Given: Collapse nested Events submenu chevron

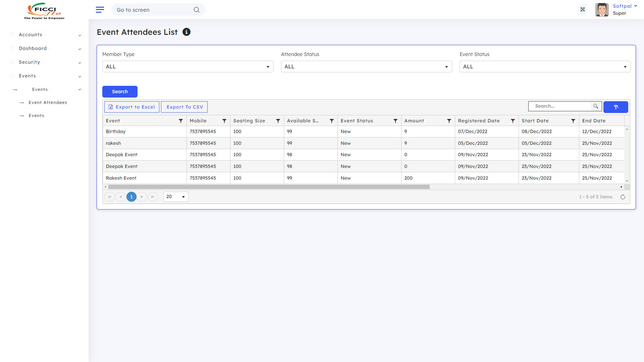Looking at the screenshot, I should pyautogui.click(x=79, y=89).
